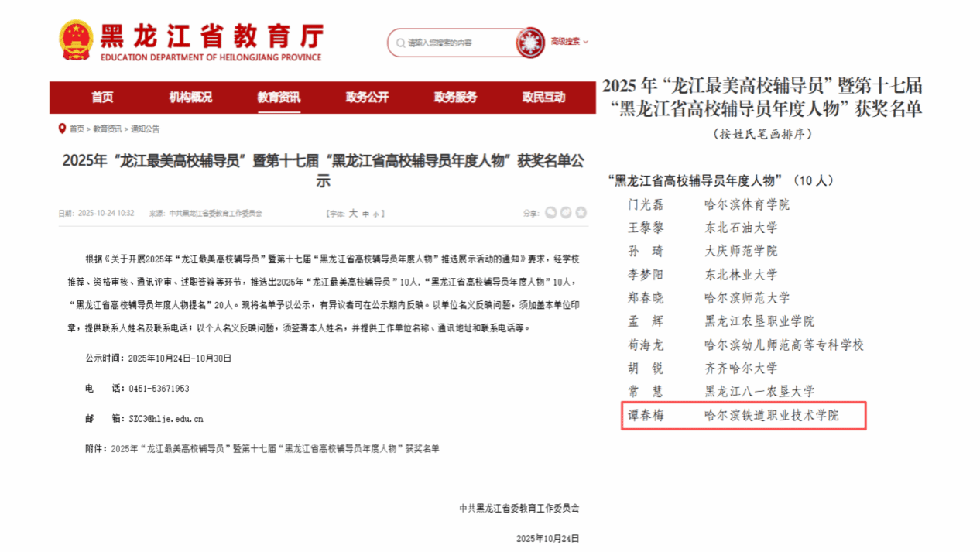The width and height of the screenshot is (980, 552).
Task: Click the red location pin breadcrumb icon
Action: (x=62, y=129)
